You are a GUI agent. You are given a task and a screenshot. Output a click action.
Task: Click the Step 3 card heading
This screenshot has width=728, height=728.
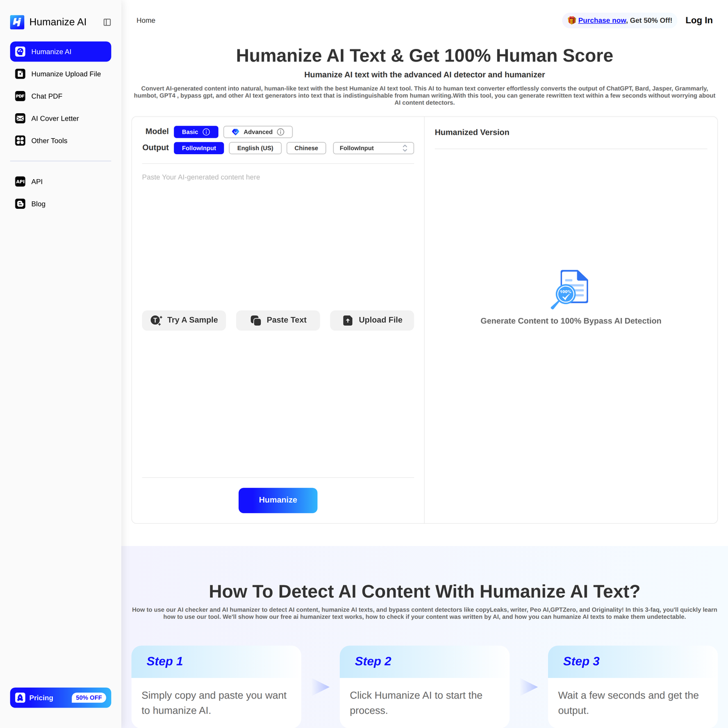(x=581, y=661)
